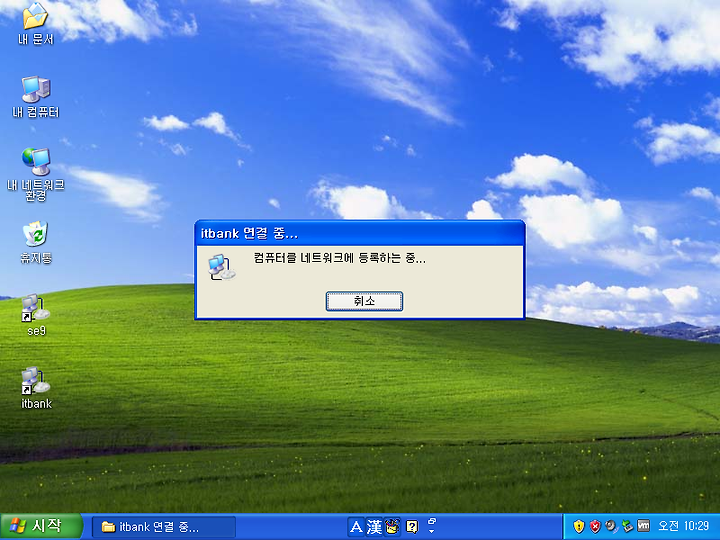720x540 pixels.
Task: Click the language bar restore icon
Action: tap(432, 521)
